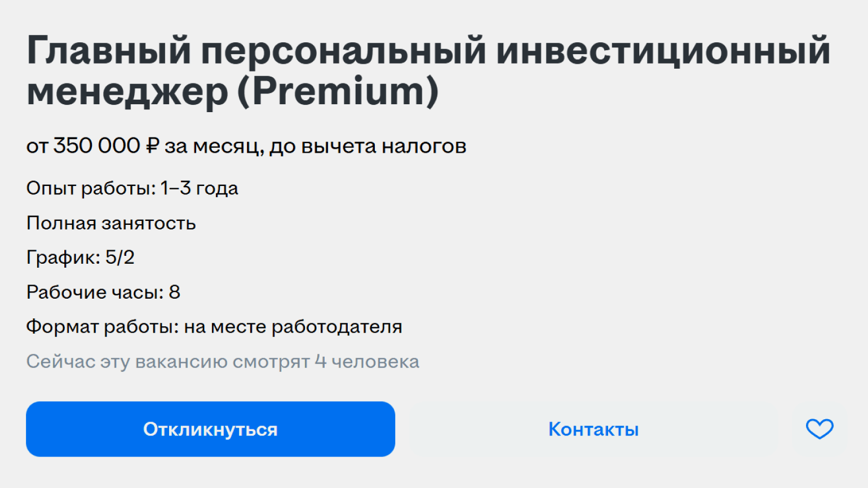Click the ruble sign in the salary
Viewport: 868px width, 488px height.
tap(152, 146)
